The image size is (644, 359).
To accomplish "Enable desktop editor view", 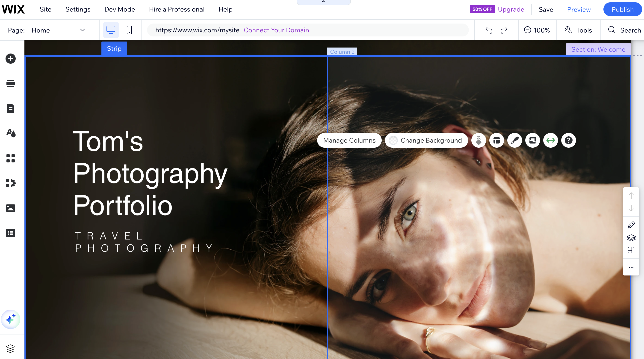I will click(111, 30).
